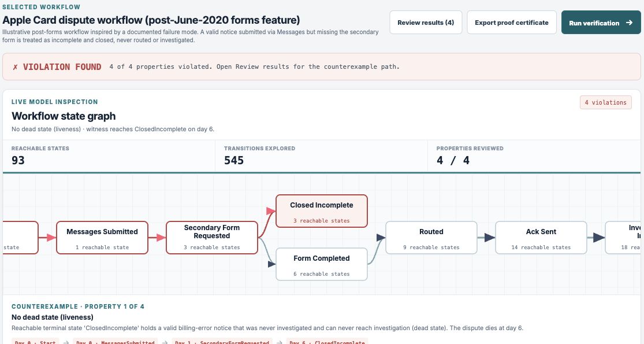Click the Apple Card dispute workflow title
Image resolution: width=644 pixels, height=344 pixels.
151,20
